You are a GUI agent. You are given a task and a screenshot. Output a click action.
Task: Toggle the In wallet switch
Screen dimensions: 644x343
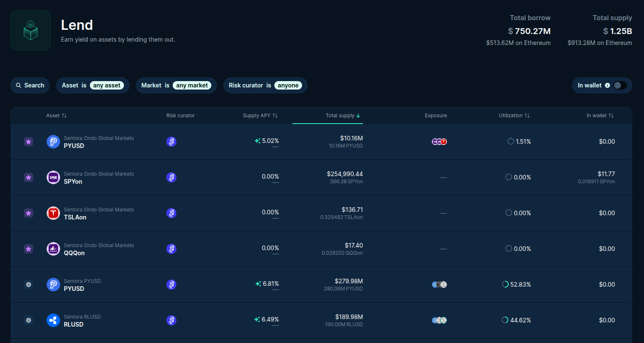pyautogui.click(x=620, y=85)
